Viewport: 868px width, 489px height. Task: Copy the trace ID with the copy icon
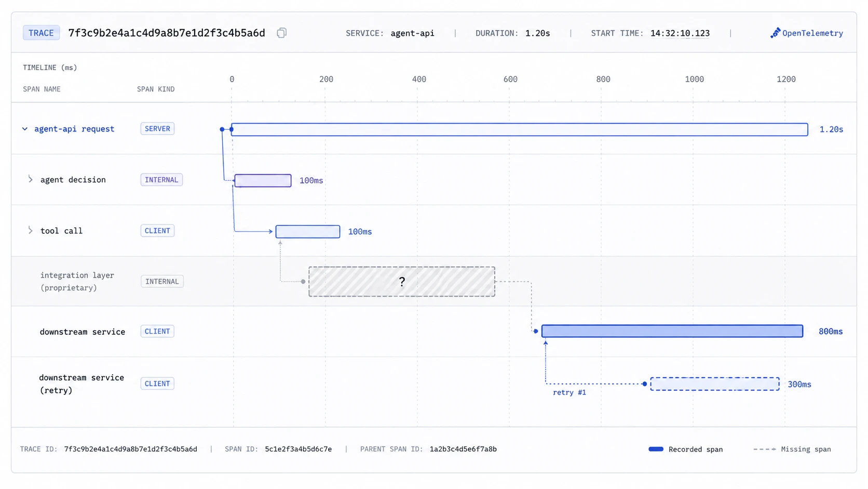pos(281,33)
